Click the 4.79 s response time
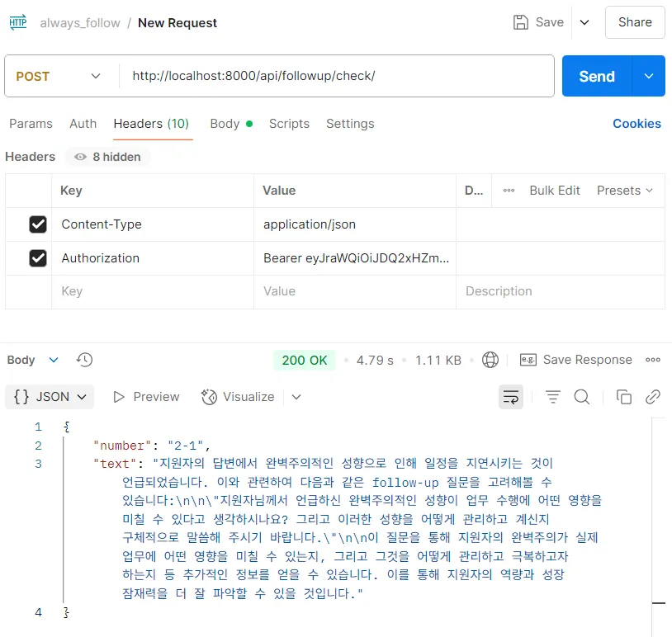This screenshot has height=637, width=672. coord(375,361)
